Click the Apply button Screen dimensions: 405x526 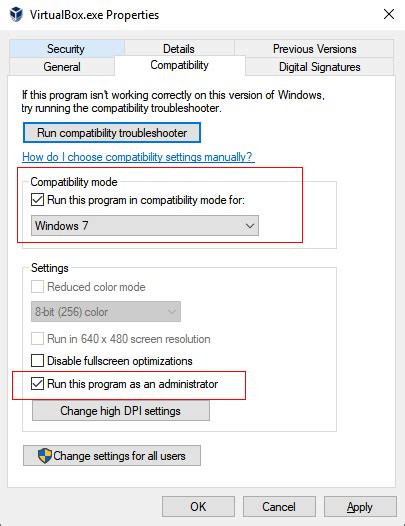[360, 507]
